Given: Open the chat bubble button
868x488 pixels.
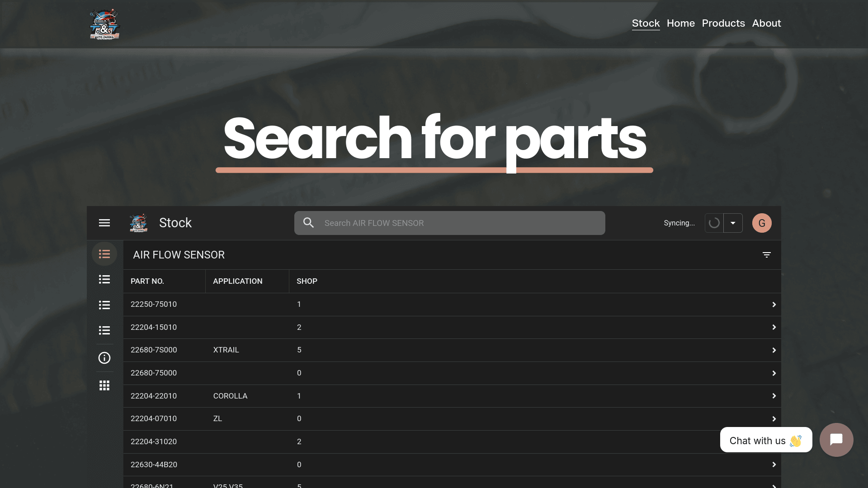Looking at the screenshot, I should 836,440.
